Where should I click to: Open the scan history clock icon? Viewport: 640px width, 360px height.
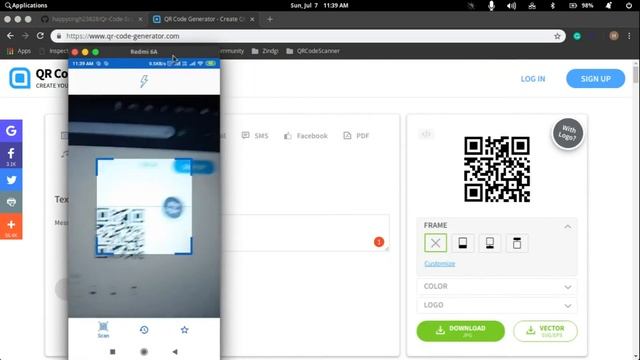tap(144, 330)
